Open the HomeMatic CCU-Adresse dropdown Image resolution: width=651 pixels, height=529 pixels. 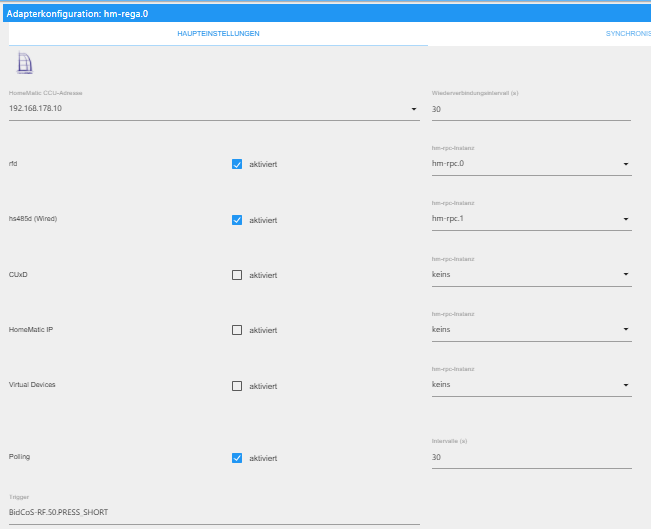[214, 109]
